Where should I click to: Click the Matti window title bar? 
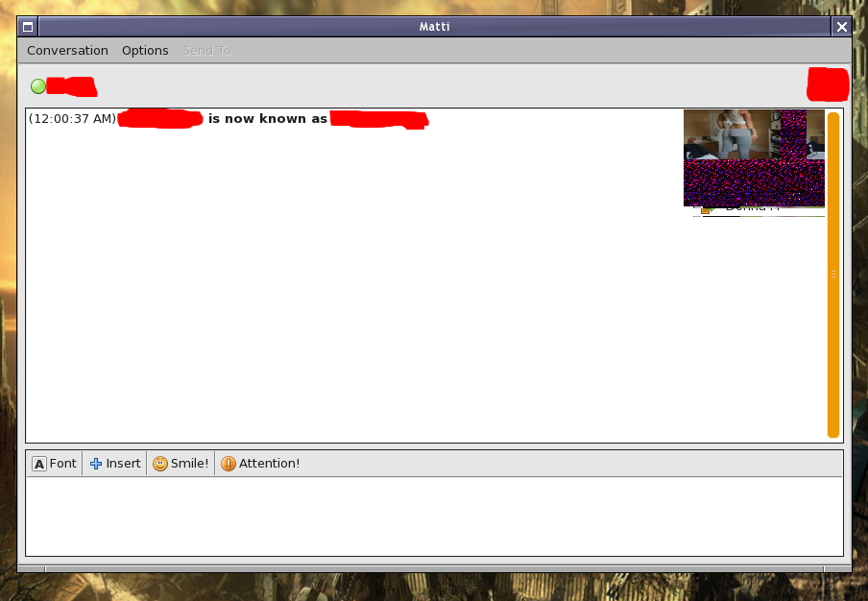click(x=434, y=27)
